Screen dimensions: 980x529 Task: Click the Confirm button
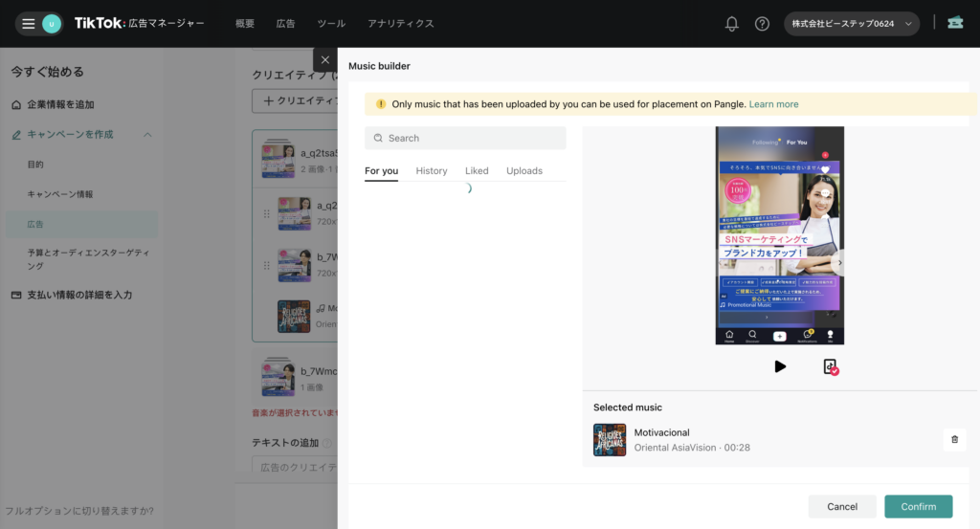click(x=918, y=506)
